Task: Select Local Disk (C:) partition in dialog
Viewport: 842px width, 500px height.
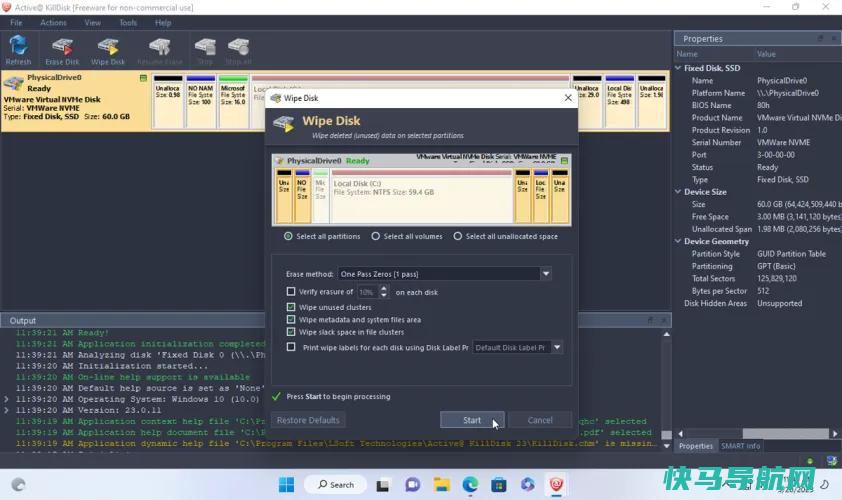Action: point(422,195)
